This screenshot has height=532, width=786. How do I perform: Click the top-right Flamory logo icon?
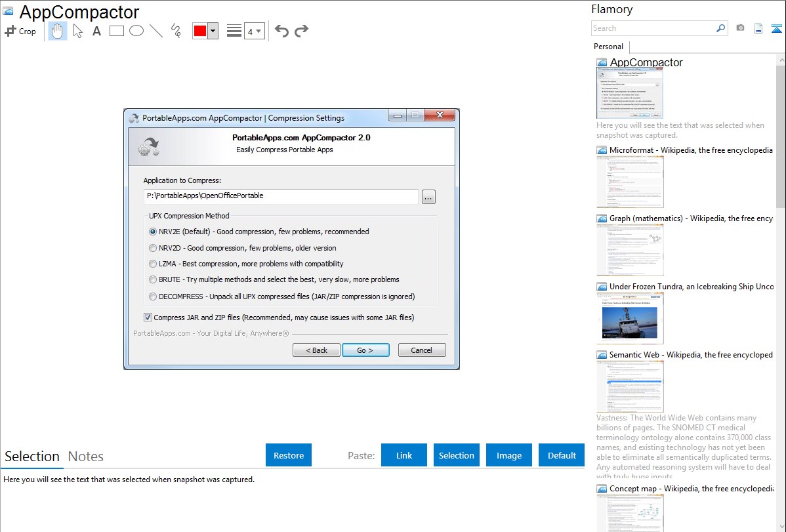[776, 28]
